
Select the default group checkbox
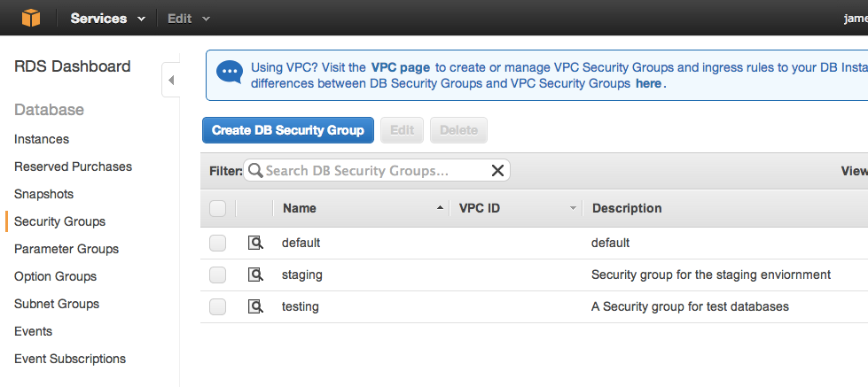pos(217,243)
